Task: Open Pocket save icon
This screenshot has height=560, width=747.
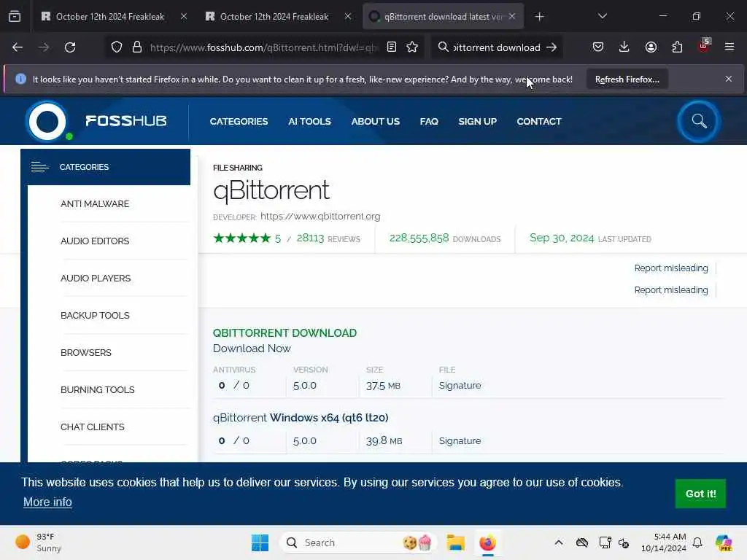Action: pos(598,47)
